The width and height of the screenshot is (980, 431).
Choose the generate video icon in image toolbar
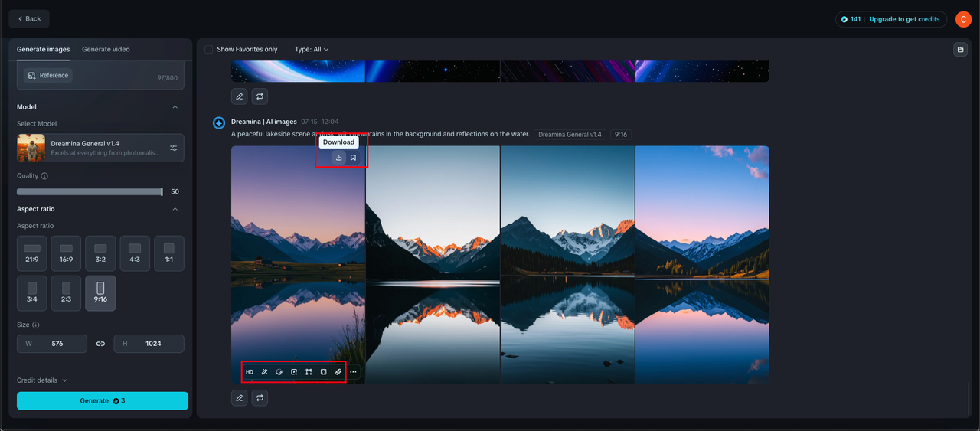(294, 372)
